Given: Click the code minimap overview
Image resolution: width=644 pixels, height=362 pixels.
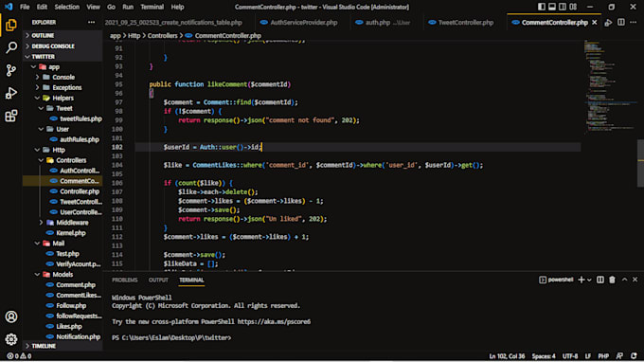Looking at the screenshot, I should (609, 86).
